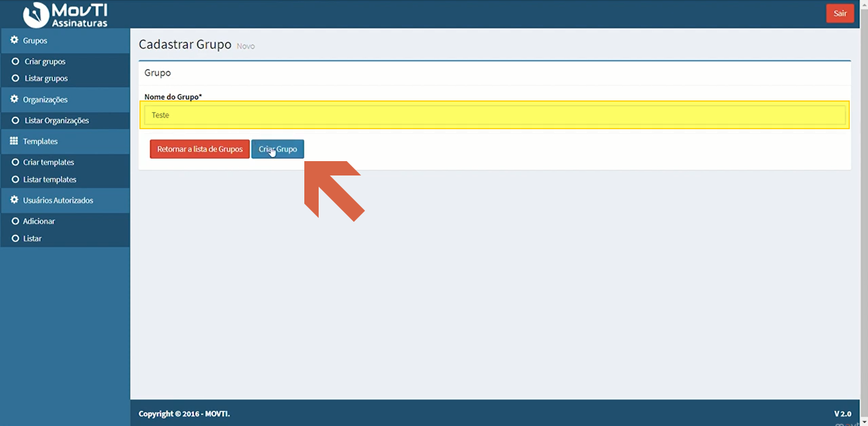Screen dimensions: 868x426
Task: Open the Listar grupos page
Action: [x=46, y=78]
